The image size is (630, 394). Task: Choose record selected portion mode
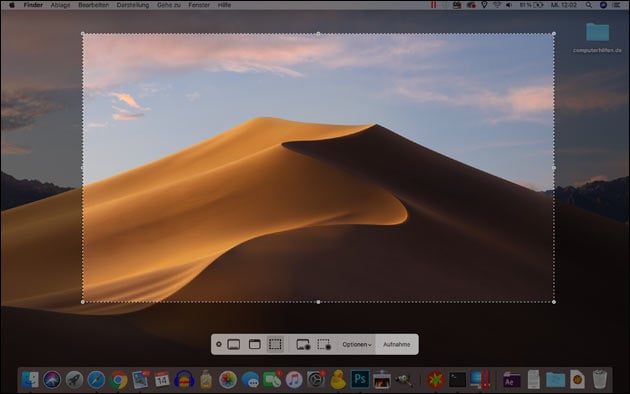pos(324,345)
